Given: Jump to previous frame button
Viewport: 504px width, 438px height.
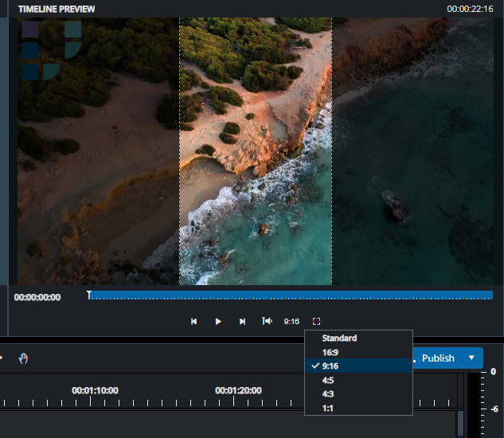Looking at the screenshot, I should 193,321.
